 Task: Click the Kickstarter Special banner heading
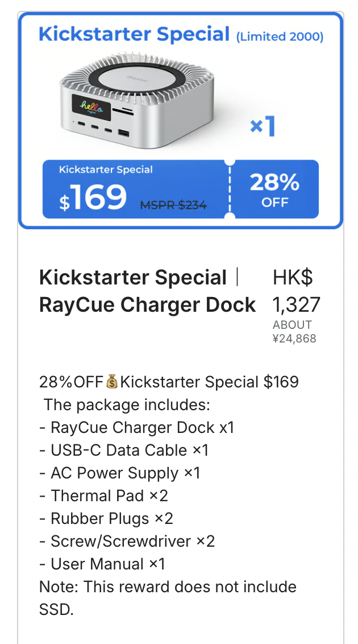pyautogui.click(x=134, y=34)
